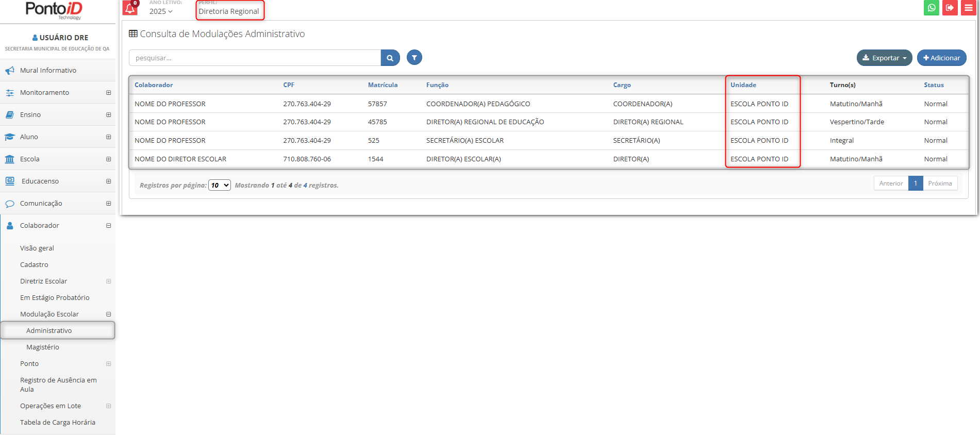The image size is (980, 435).
Task: Open Tabela de Carga Horária item
Action: point(58,422)
